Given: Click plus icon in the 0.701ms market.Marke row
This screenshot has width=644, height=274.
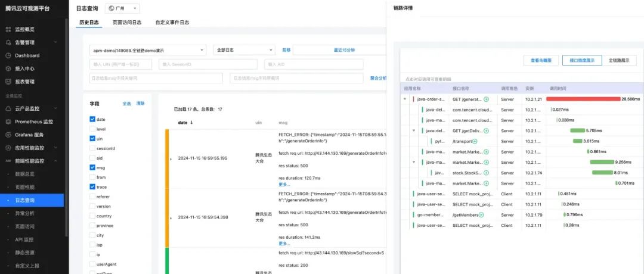Looking at the screenshot, I should [486, 183].
